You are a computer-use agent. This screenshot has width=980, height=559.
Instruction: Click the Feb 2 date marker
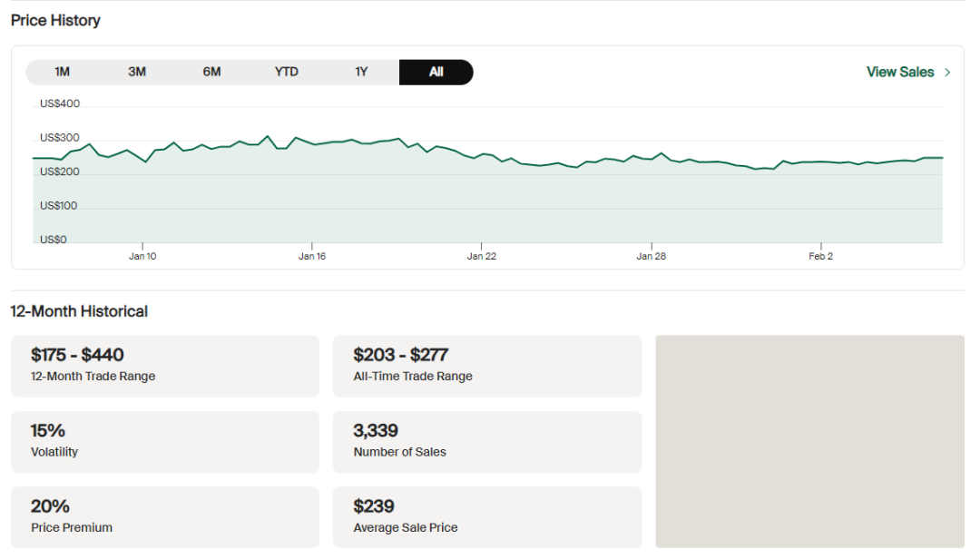pyautogui.click(x=821, y=257)
